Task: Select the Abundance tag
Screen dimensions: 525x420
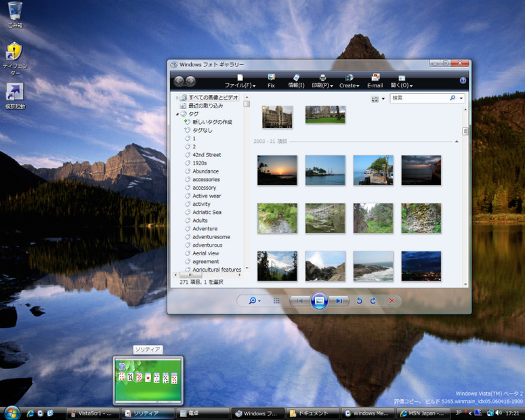Action: (x=205, y=171)
